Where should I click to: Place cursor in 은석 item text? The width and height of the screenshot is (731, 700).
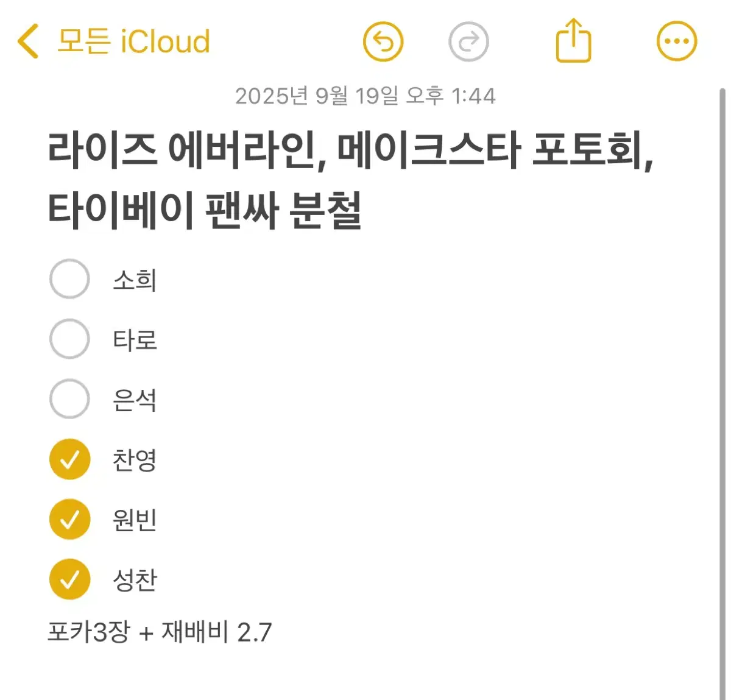135,400
